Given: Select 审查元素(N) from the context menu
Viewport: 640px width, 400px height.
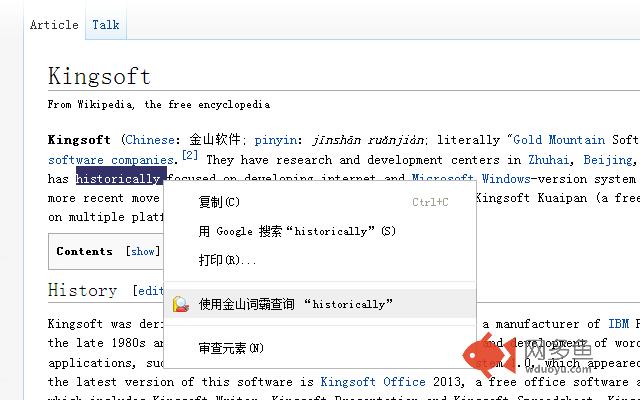Looking at the screenshot, I should click(320, 348).
